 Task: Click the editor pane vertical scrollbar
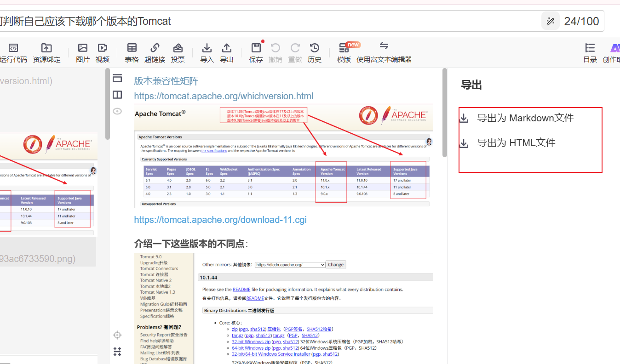107,104
